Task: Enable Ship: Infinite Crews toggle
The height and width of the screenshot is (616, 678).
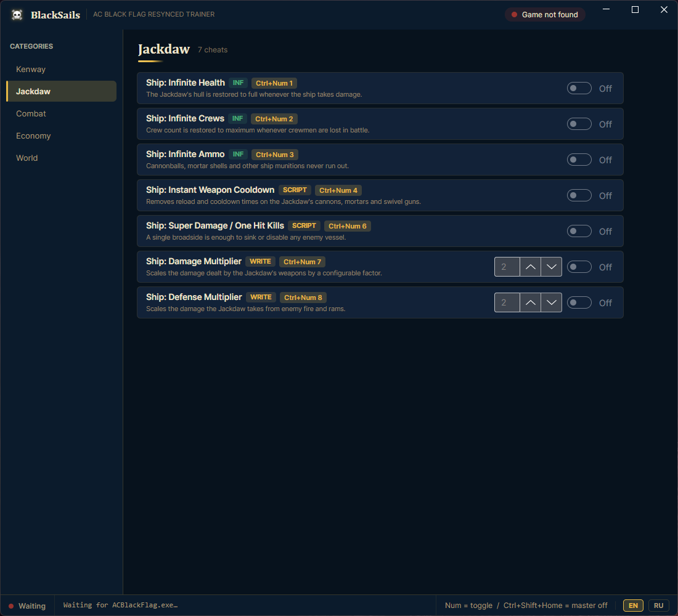Action: click(x=579, y=124)
